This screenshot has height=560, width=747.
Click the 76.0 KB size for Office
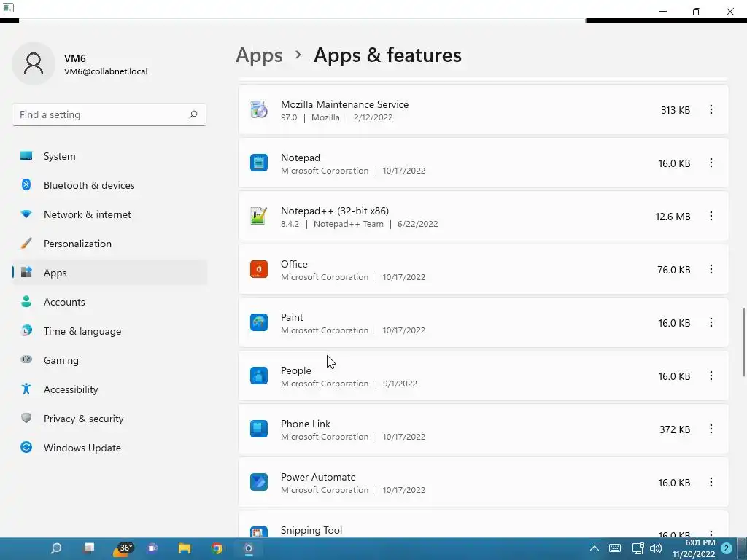pos(673,270)
